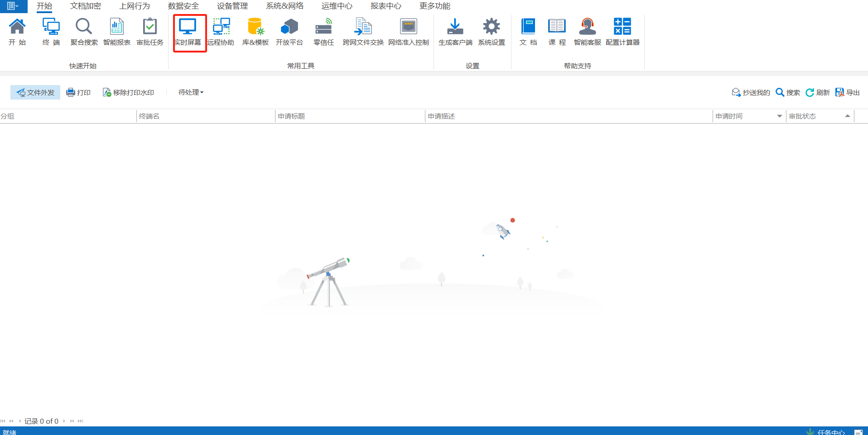Switch to the 开始 ribbon tab
868x435 pixels.
(x=44, y=6)
